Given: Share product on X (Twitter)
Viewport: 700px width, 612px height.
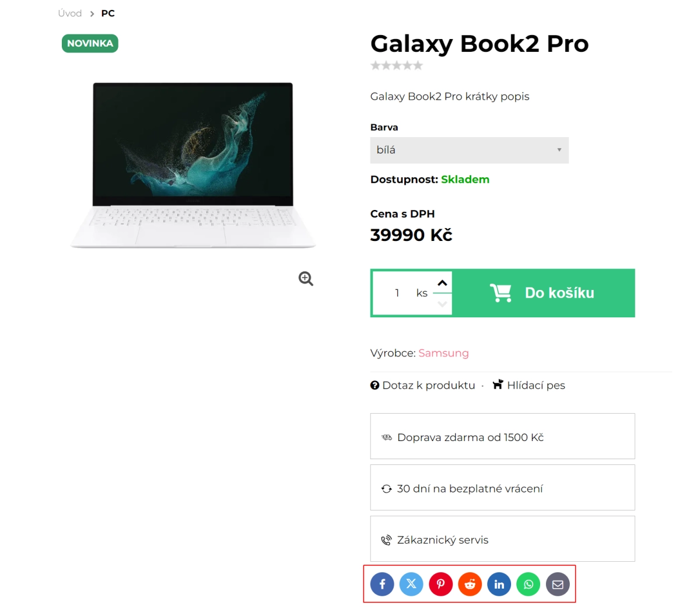Looking at the screenshot, I should click(x=411, y=584).
